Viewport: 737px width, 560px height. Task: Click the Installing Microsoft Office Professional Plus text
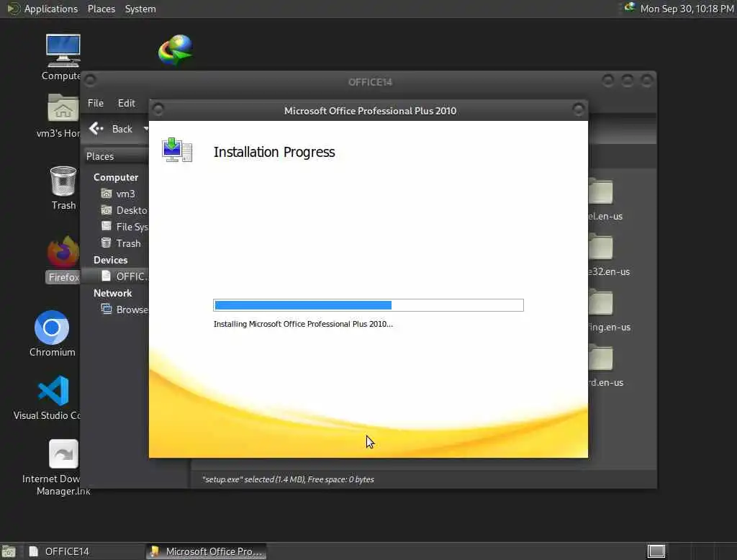[x=303, y=323]
